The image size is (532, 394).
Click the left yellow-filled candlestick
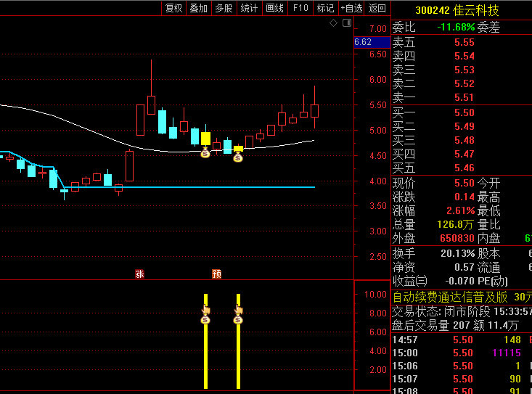point(205,139)
